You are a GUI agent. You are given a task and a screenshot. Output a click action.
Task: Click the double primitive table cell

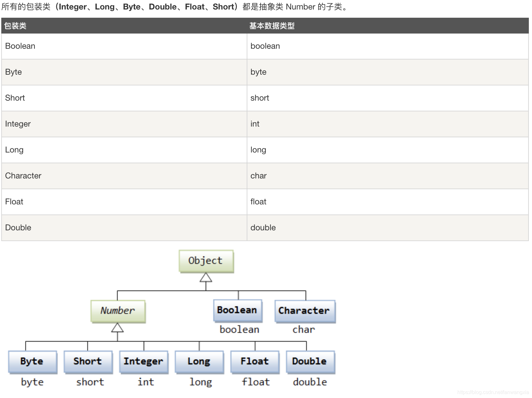(387, 228)
